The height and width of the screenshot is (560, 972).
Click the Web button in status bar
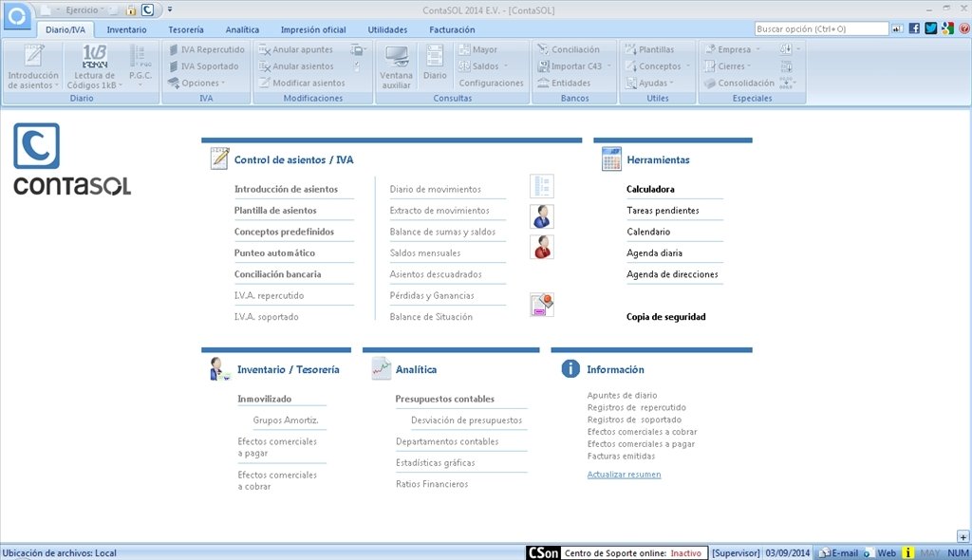tap(880, 552)
